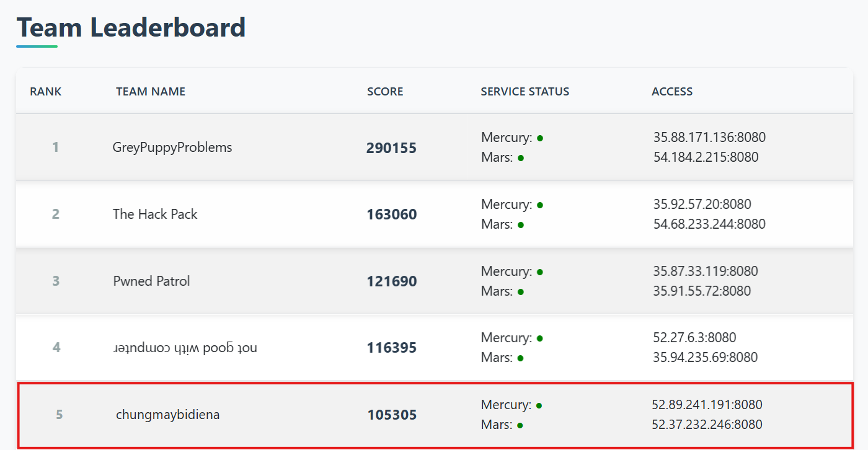The height and width of the screenshot is (450, 868).
Task: Select team name GreyPuppyProblems
Action: (172, 148)
